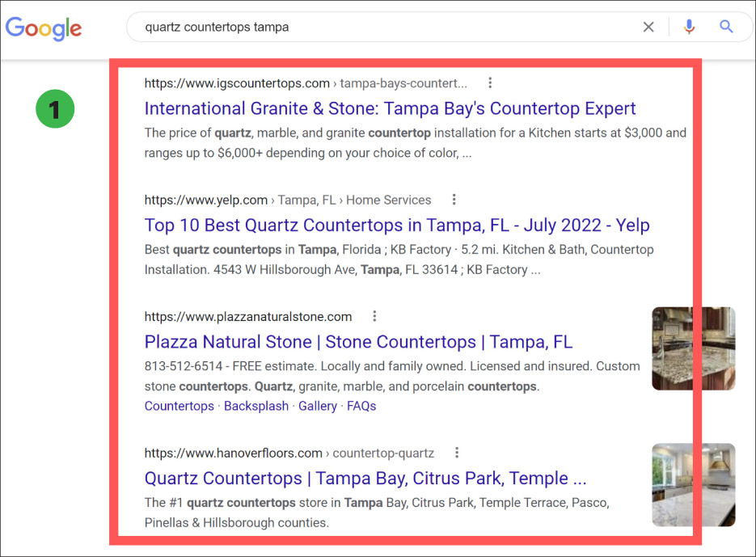Click the igscountertops.com URL breadcrumb
756x557 pixels.
pyautogui.click(x=306, y=83)
